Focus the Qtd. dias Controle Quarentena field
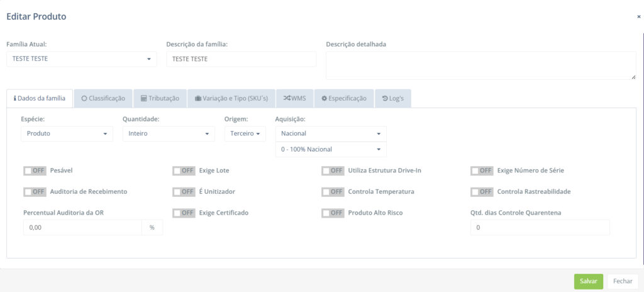Image resolution: width=644 pixels, height=292 pixels. tap(540, 227)
